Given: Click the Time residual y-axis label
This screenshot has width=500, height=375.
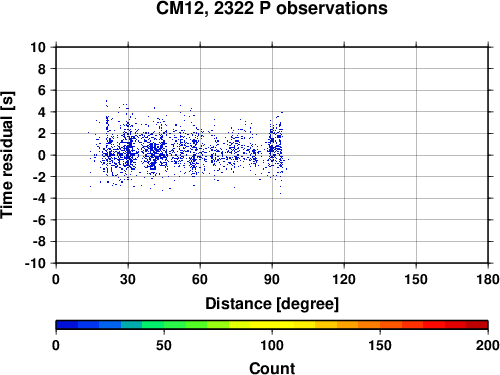Looking at the screenshot, I should (x=7, y=155).
